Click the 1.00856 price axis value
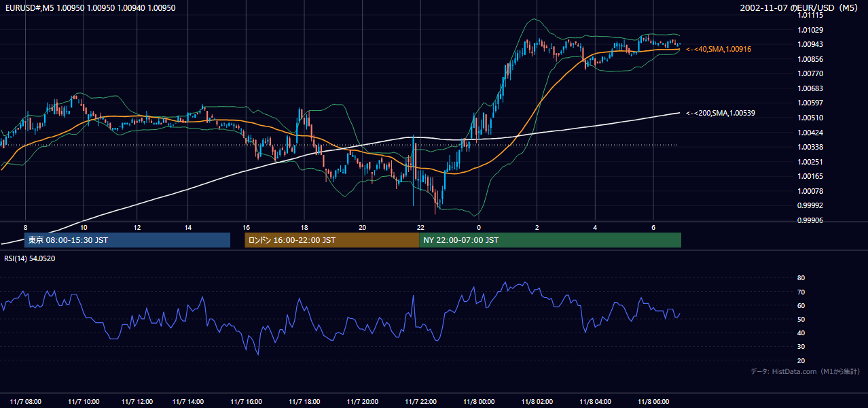Screen dimensions: 868x408 (810, 59)
